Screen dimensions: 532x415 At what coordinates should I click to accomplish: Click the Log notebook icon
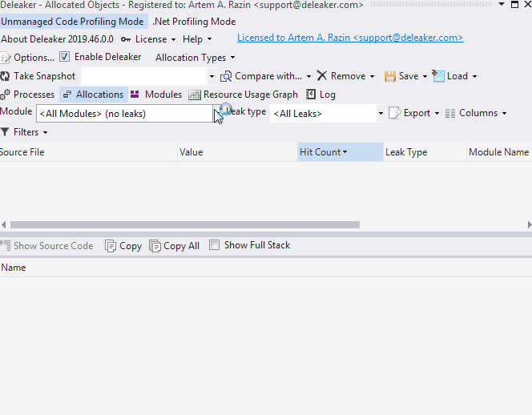coord(310,94)
